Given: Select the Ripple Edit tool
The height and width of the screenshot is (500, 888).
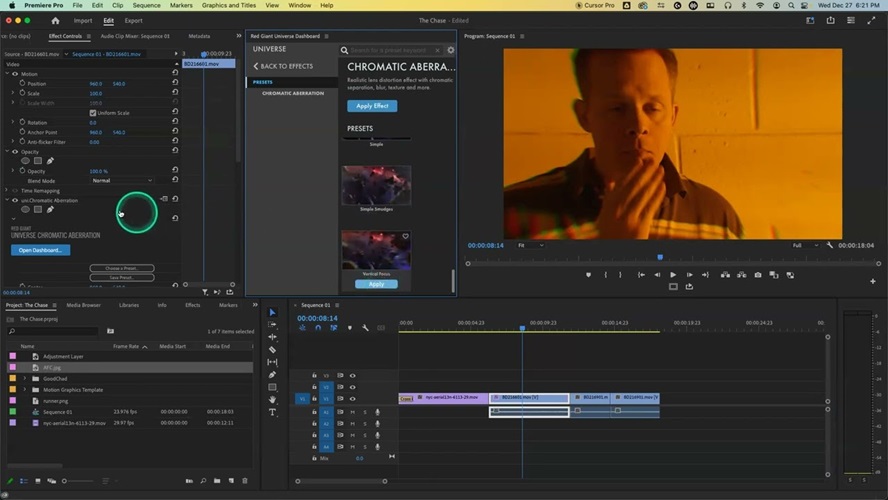Looking at the screenshot, I should click(x=272, y=337).
